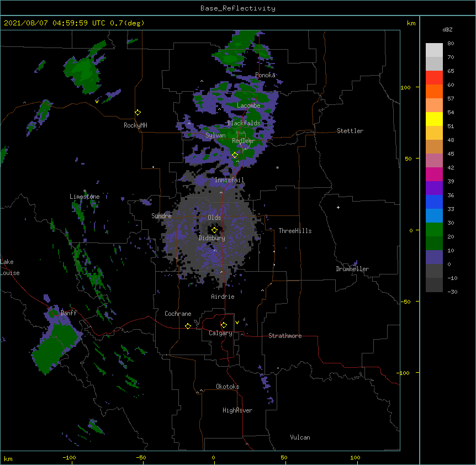Viewport: 476px width, 465px height.
Task: Click the km unit label at top right
Action: point(411,23)
